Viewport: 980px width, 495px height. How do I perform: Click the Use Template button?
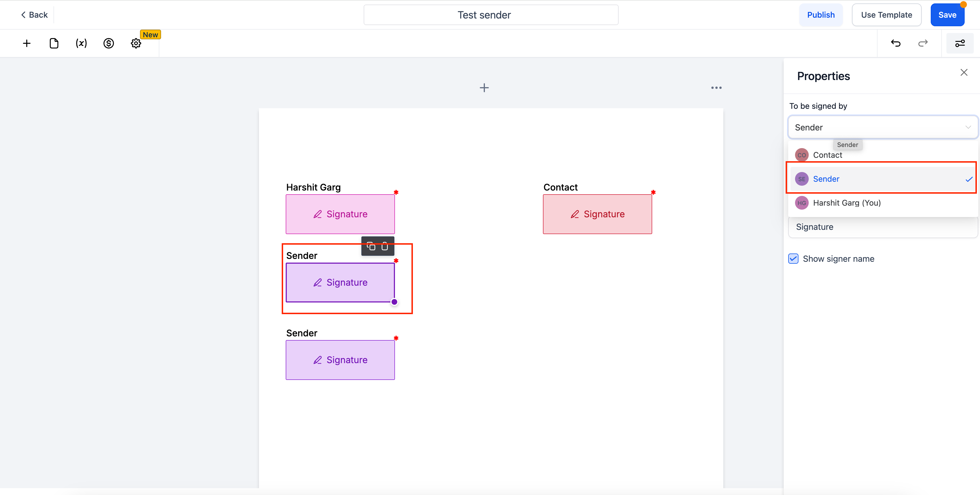click(x=886, y=15)
